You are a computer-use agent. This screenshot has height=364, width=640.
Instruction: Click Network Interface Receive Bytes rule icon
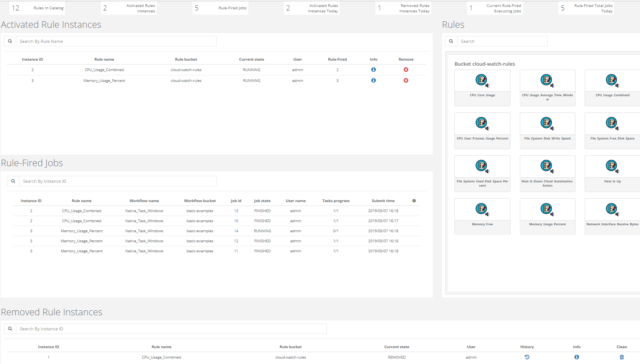click(612, 209)
